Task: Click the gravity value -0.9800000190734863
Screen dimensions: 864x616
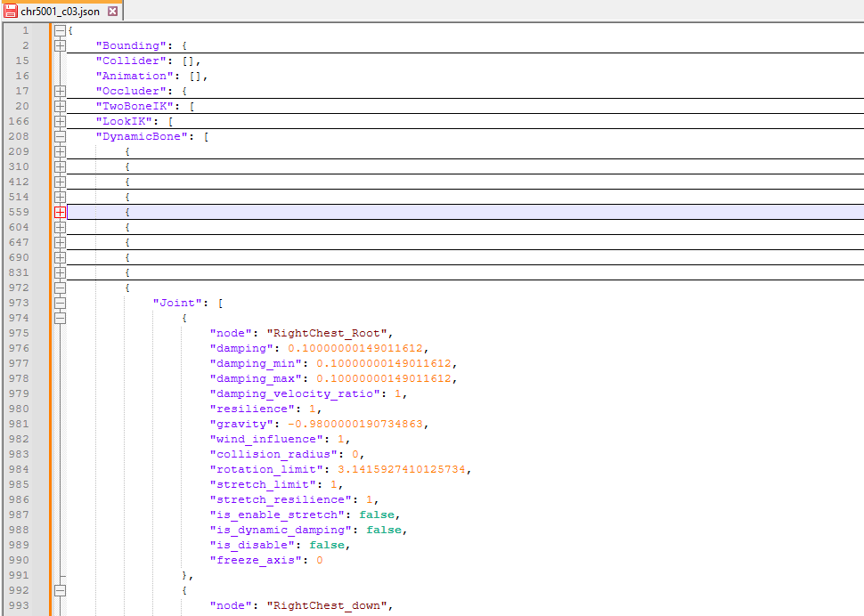Action: pos(355,424)
